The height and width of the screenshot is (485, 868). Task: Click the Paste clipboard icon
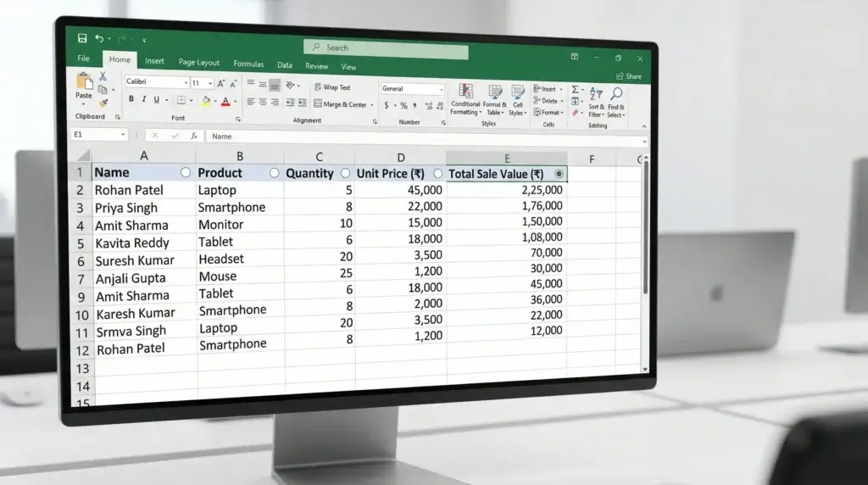pos(84,81)
